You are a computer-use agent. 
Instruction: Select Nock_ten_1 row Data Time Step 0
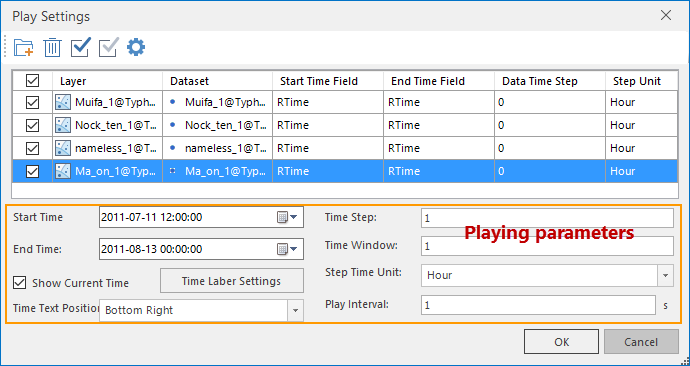pyautogui.click(x=550, y=125)
